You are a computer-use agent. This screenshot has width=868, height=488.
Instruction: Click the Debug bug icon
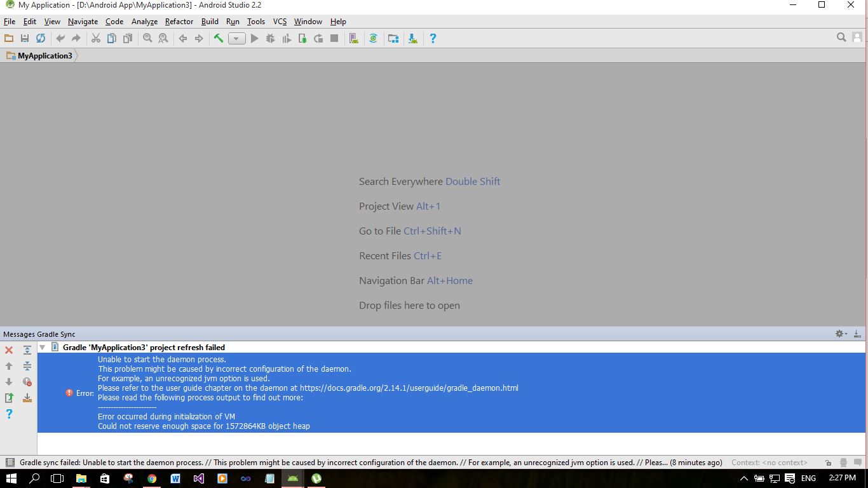tap(270, 39)
